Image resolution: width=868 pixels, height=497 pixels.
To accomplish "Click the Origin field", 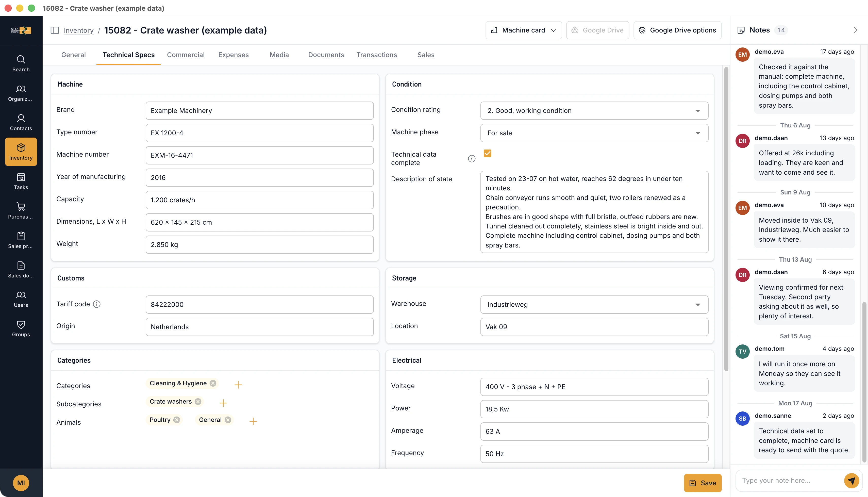I will coord(259,327).
